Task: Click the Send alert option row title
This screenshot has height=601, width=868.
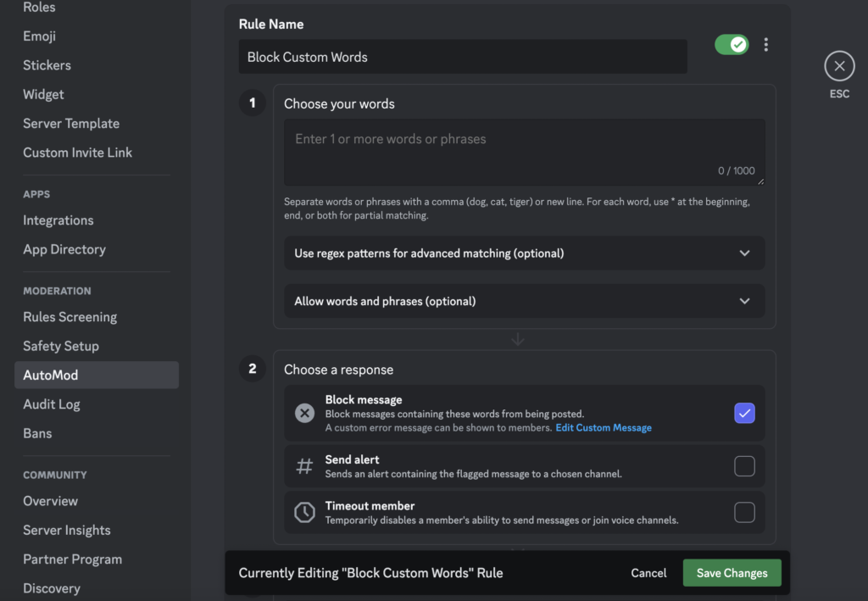Action: 352,459
